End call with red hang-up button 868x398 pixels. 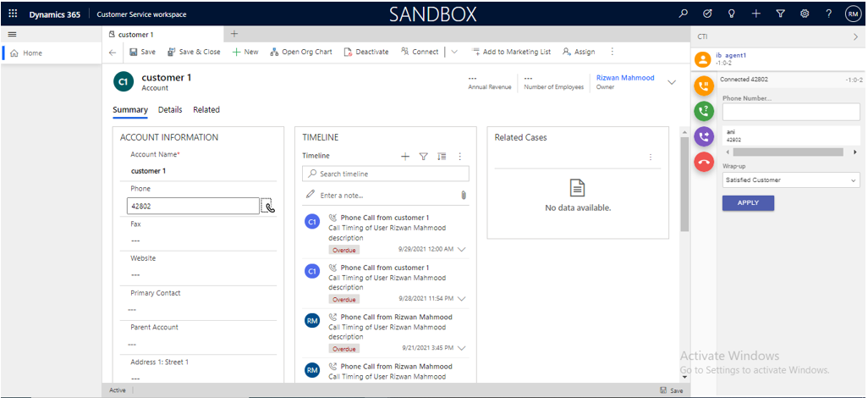pyautogui.click(x=704, y=162)
